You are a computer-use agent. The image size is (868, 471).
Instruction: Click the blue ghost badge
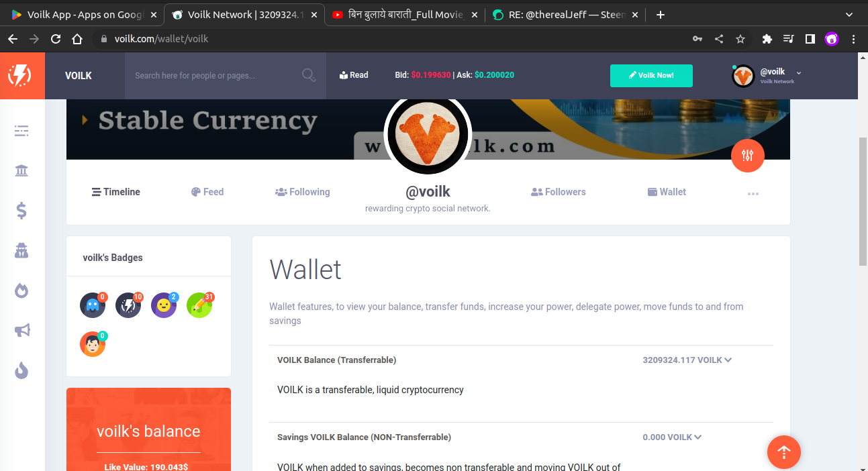(93, 305)
